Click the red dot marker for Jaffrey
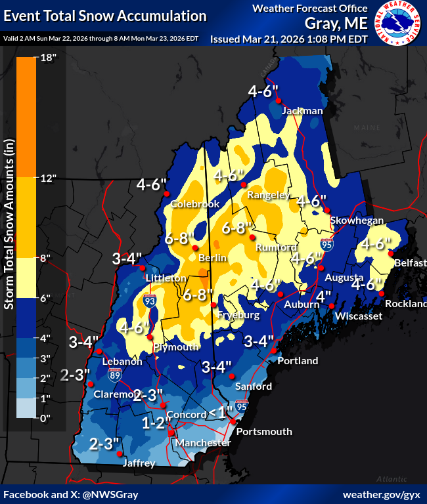Screen dimensions: 427x504 [x=119, y=453]
